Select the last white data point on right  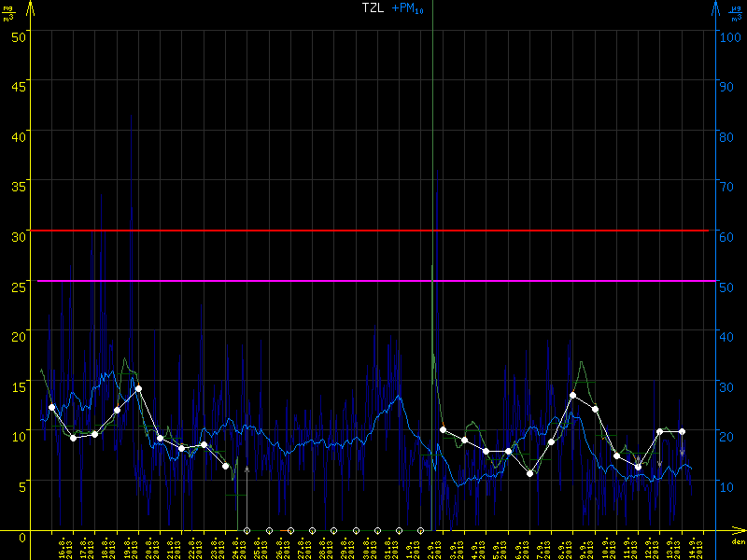pyautogui.click(x=682, y=431)
